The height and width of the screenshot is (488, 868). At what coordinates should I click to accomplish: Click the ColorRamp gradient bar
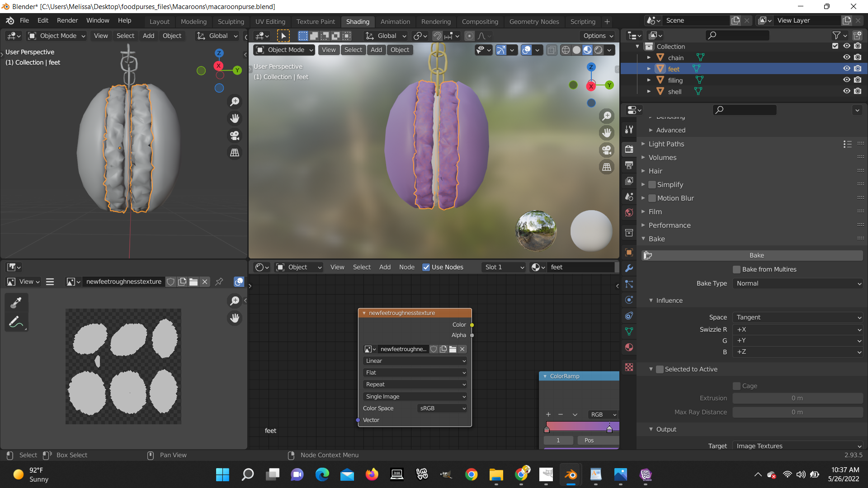[x=582, y=426]
